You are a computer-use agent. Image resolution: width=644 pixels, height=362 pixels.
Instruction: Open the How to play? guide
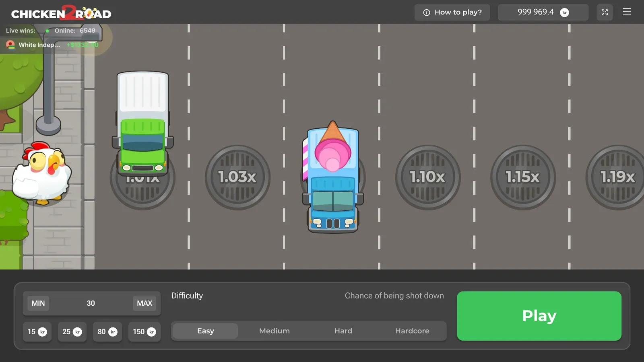452,12
